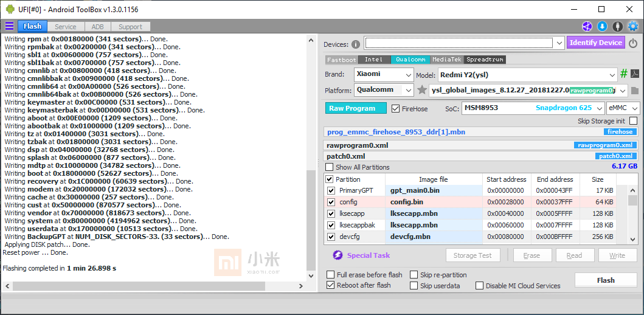Viewport: 644px width, 315px height.
Task: Uncheck the lksecappbak partition checkbox
Action: tap(331, 225)
